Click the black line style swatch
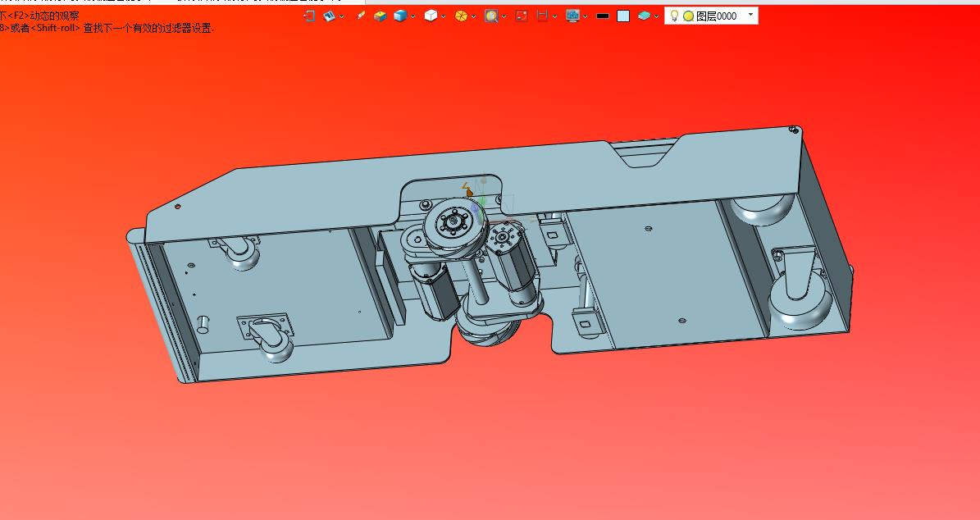 [x=603, y=16]
